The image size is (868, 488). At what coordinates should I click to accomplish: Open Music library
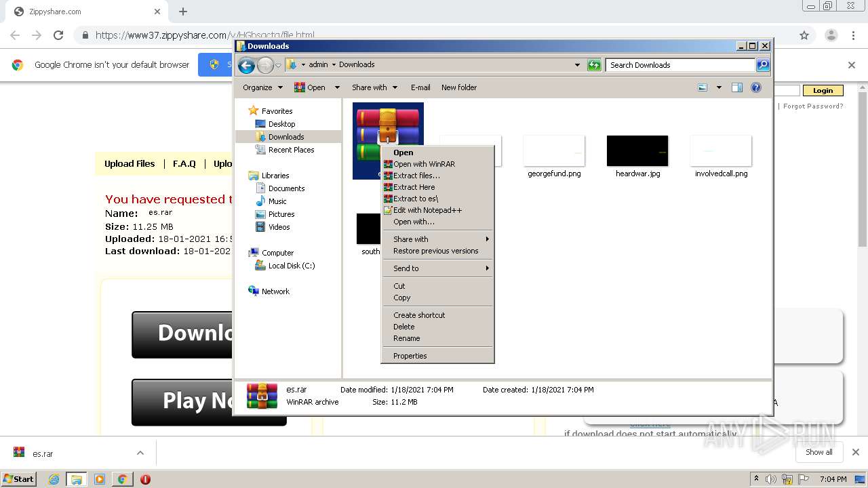[277, 201]
